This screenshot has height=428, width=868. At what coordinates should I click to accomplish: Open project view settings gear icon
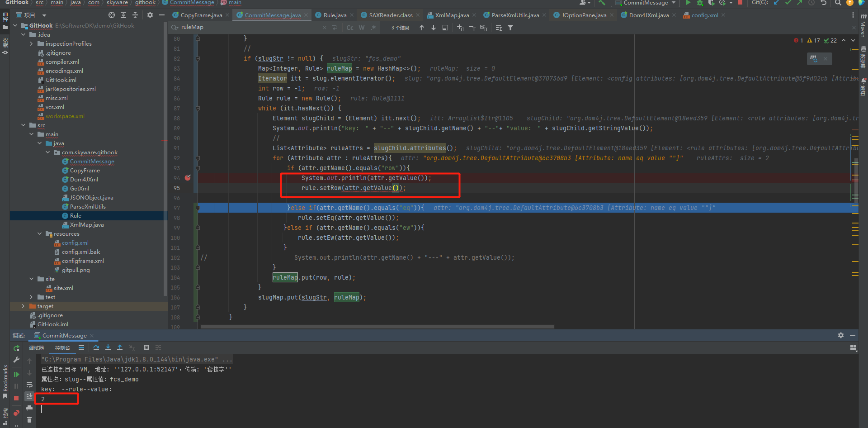[x=150, y=15]
